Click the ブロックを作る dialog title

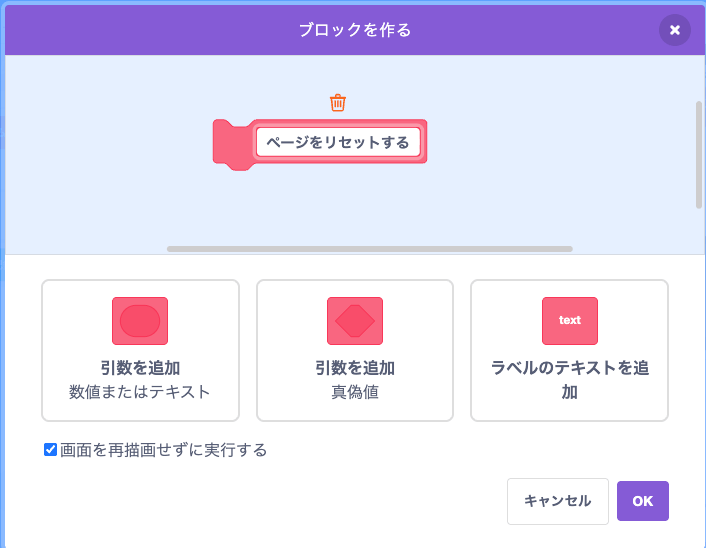[x=355, y=30]
